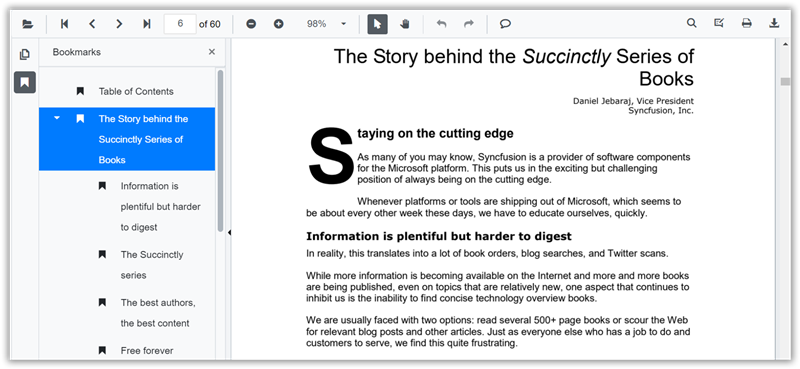The height and width of the screenshot is (369, 800).
Task: Click the bookmark icon beside Free forever
Action: coord(102,350)
